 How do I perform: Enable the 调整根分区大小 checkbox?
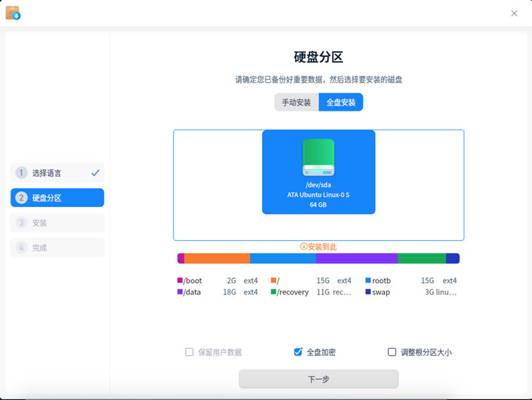pyautogui.click(x=392, y=352)
